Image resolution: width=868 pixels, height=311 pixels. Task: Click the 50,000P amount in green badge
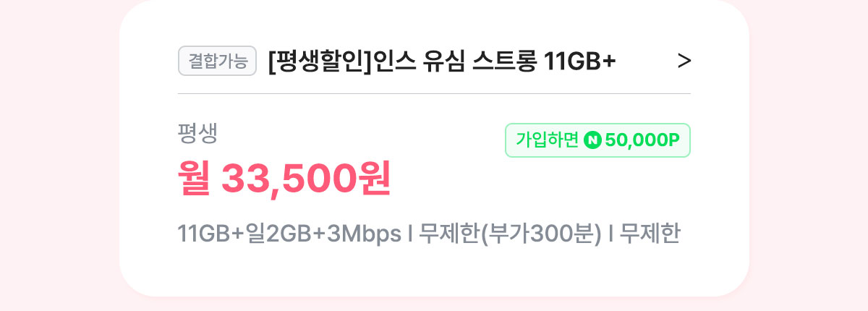tap(642, 140)
